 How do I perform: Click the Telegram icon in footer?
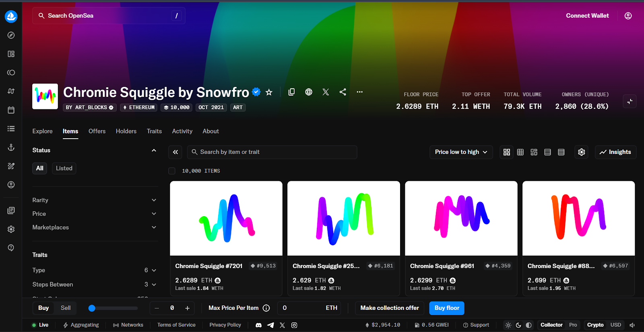coord(270,325)
